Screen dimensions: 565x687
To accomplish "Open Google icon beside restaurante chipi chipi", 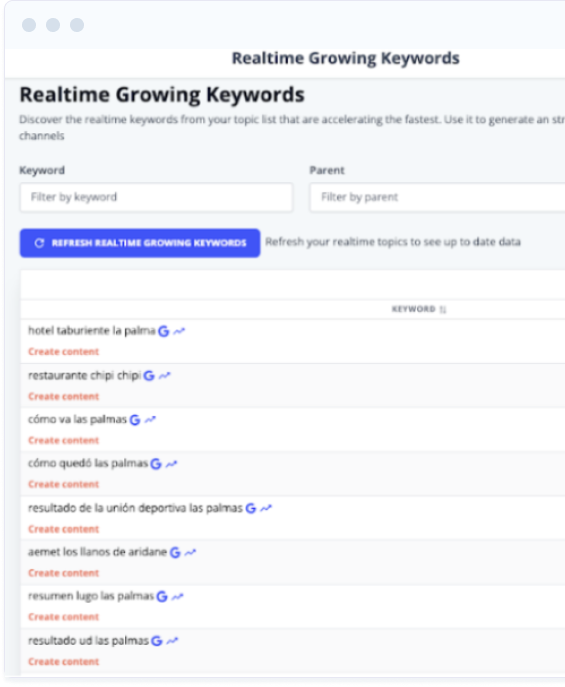I will click(x=149, y=376).
